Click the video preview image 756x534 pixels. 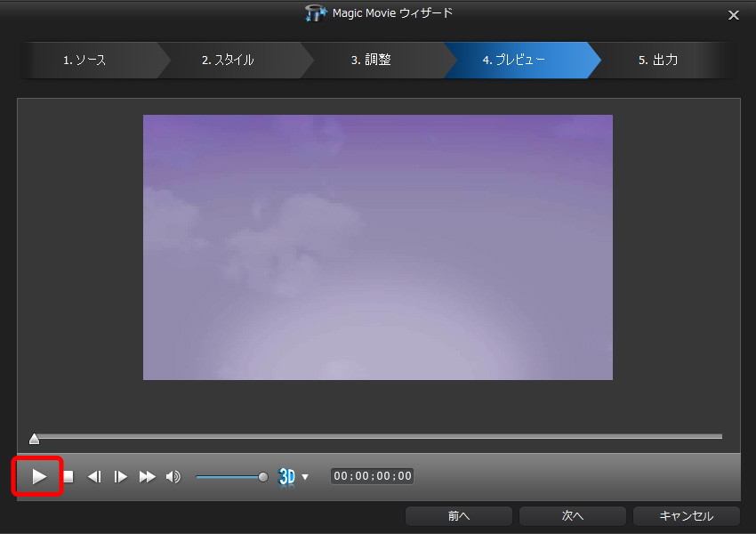[377, 247]
